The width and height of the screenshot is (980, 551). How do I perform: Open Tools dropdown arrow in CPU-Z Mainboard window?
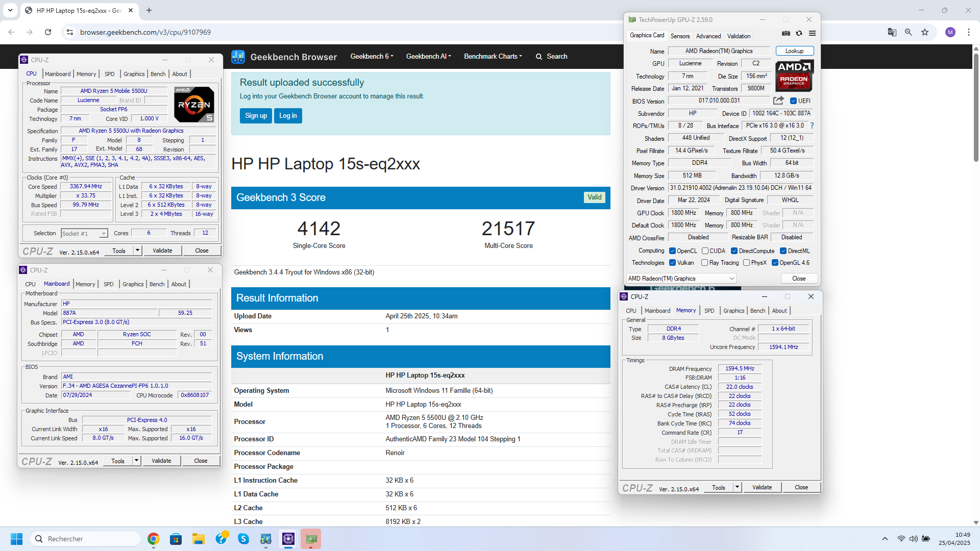pos(136,461)
